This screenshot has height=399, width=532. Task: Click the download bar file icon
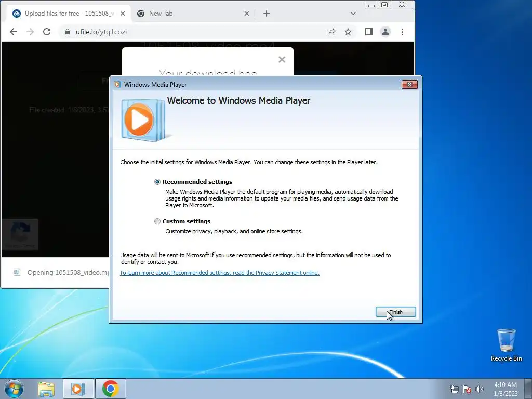click(x=17, y=272)
